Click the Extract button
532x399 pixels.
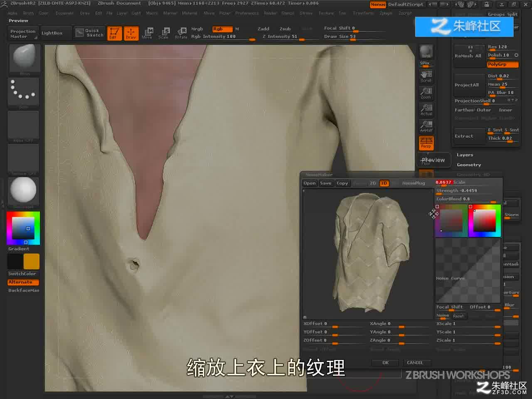click(x=468, y=136)
